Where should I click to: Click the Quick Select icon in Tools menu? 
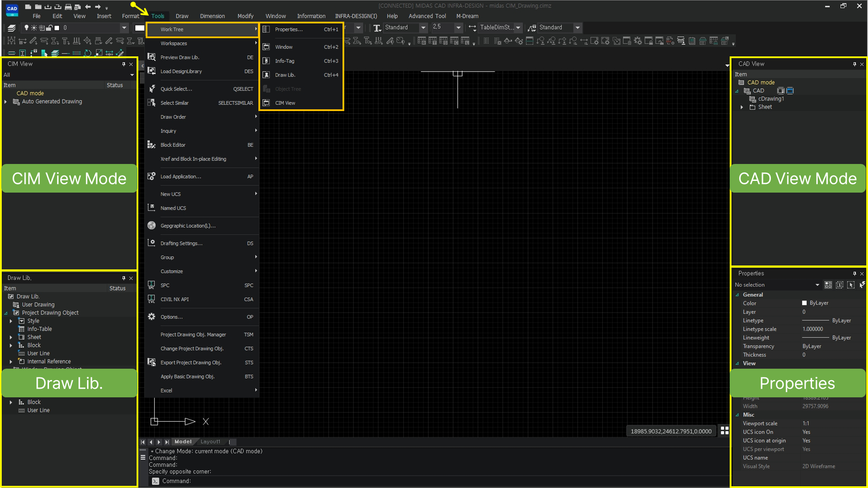[x=151, y=88]
